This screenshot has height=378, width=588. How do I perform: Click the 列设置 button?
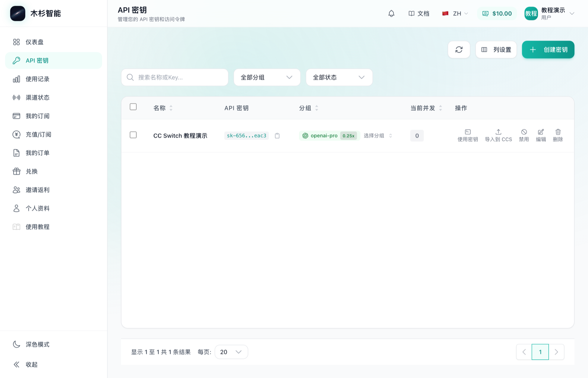(x=496, y=50)
